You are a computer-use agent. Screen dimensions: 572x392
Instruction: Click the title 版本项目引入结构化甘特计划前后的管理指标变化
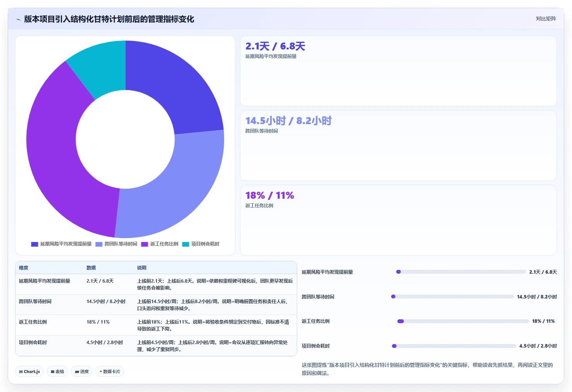(109, 19)
